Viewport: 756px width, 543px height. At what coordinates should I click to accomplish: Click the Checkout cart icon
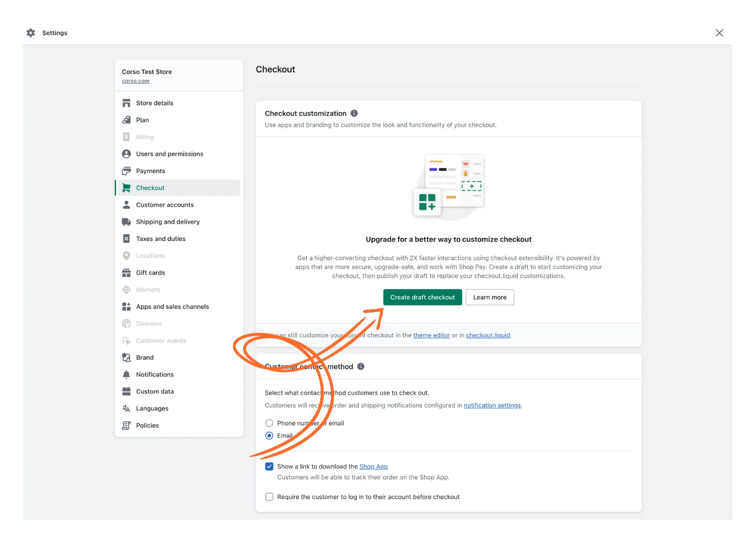(x=126, y=188)
